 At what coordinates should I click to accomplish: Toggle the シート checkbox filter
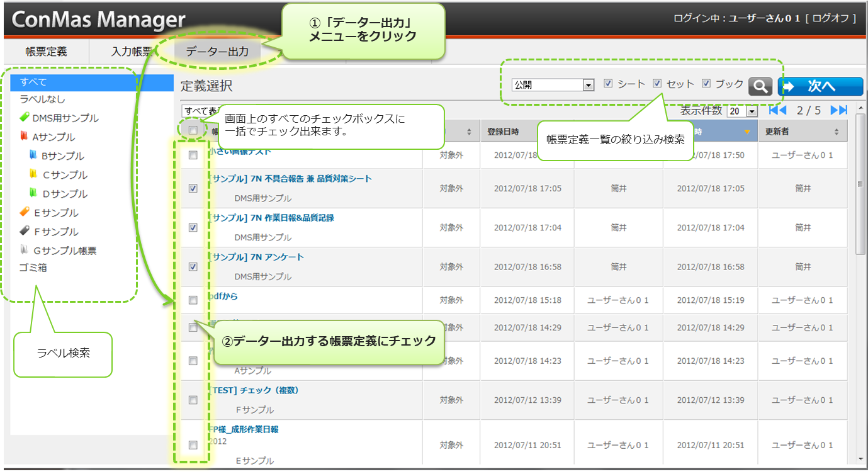(608, 84)
